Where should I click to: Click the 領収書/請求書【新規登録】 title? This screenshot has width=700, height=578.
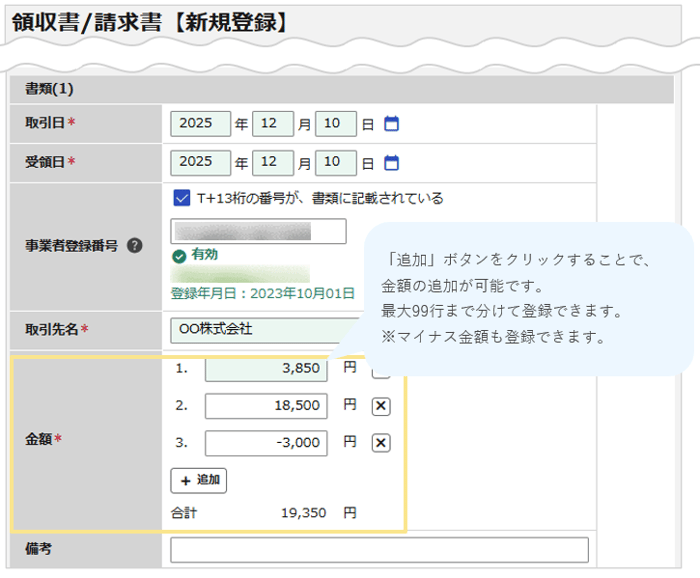point(151,22)
